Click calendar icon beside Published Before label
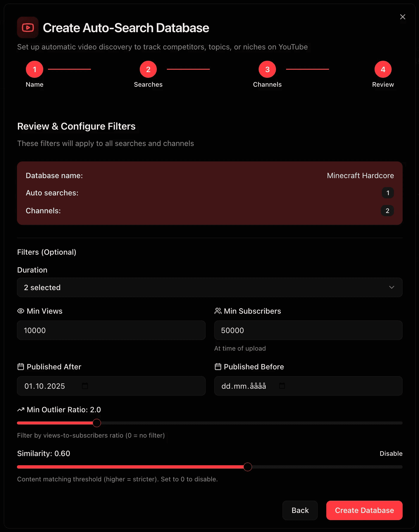419x532 pixels. pos(218,367)
